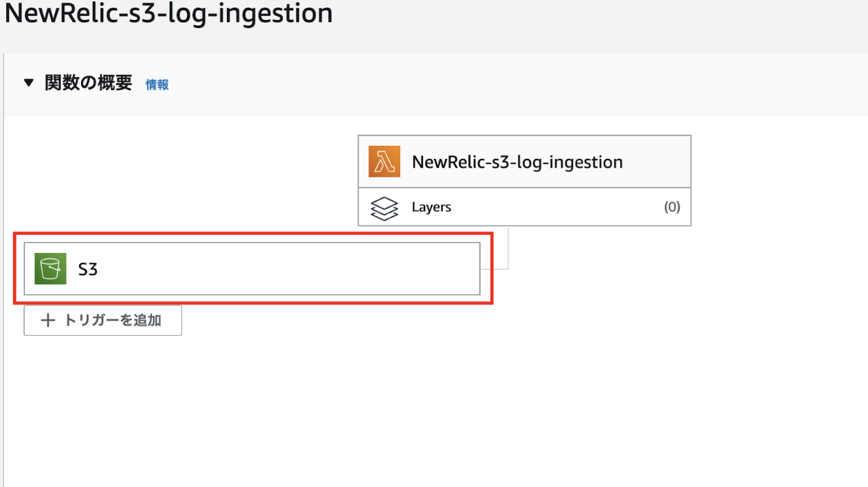Select the Layers icon under the function node
868x487 pixels.
click(384, 207)
